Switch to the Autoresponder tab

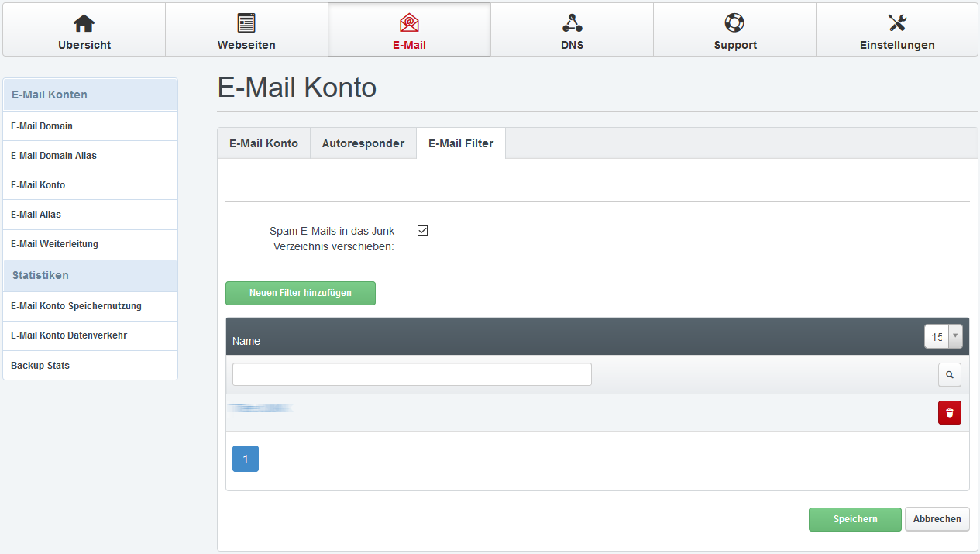point(363,143)
